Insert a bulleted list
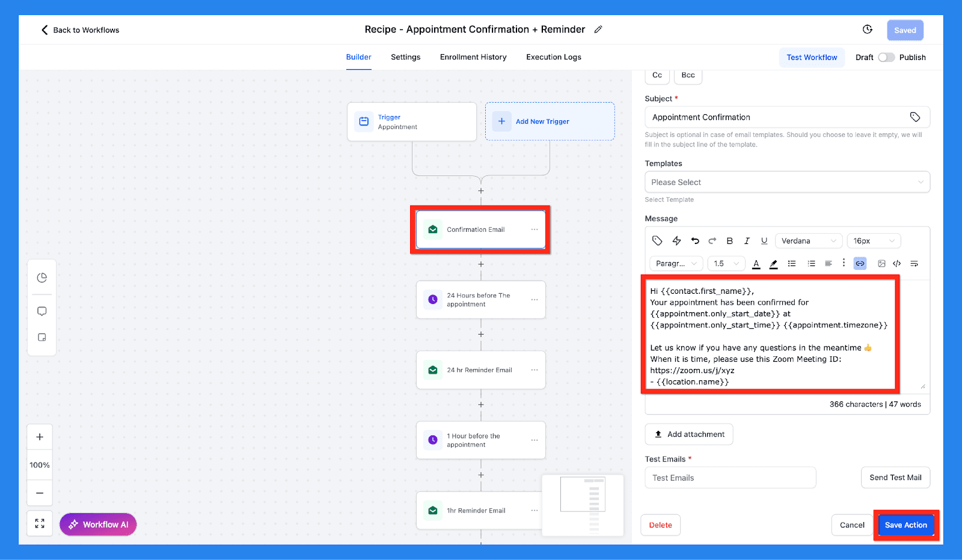The width and height of the screenshot is (962, 560). [x=792, y=264]
